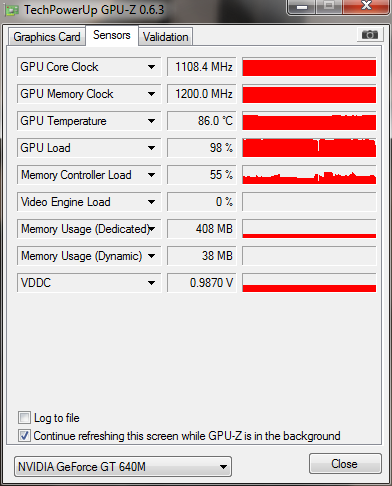Expand GPU Temperature sensor options arrow
392x486 pixels.
(151, 121)
